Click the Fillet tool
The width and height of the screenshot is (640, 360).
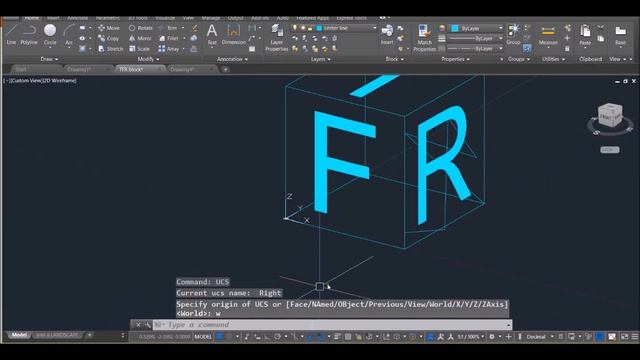coord(169,38)
